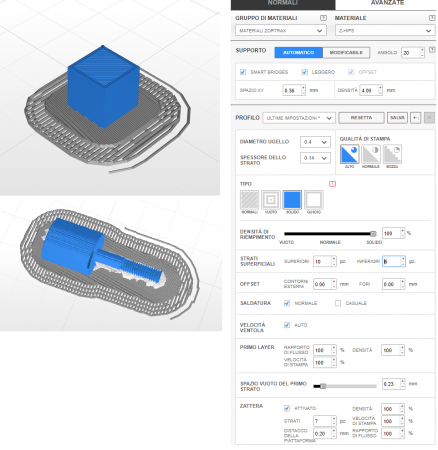Screen dimensions: 438x450
Task: Toggle Saldatura Normale checkbox
Action: coord(287,303)
